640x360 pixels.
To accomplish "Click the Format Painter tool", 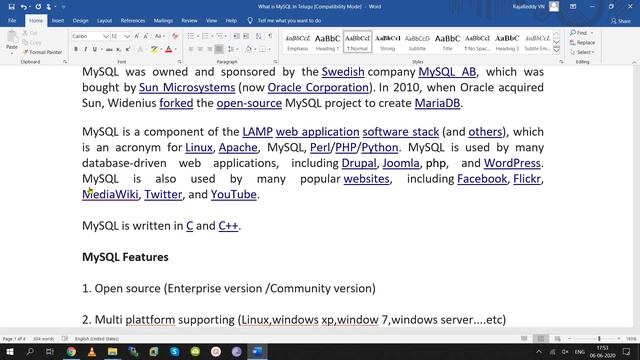I will coord(42,52).
